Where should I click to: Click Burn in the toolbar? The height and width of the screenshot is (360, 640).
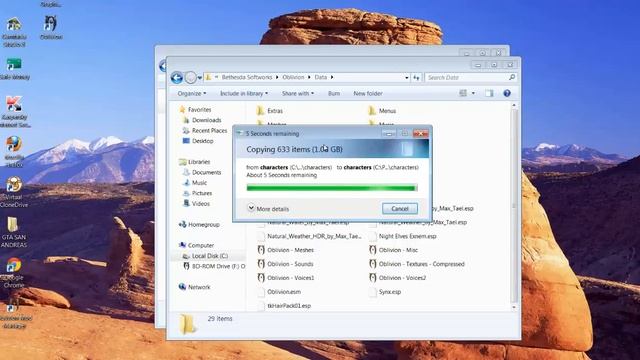coord(334,93)
